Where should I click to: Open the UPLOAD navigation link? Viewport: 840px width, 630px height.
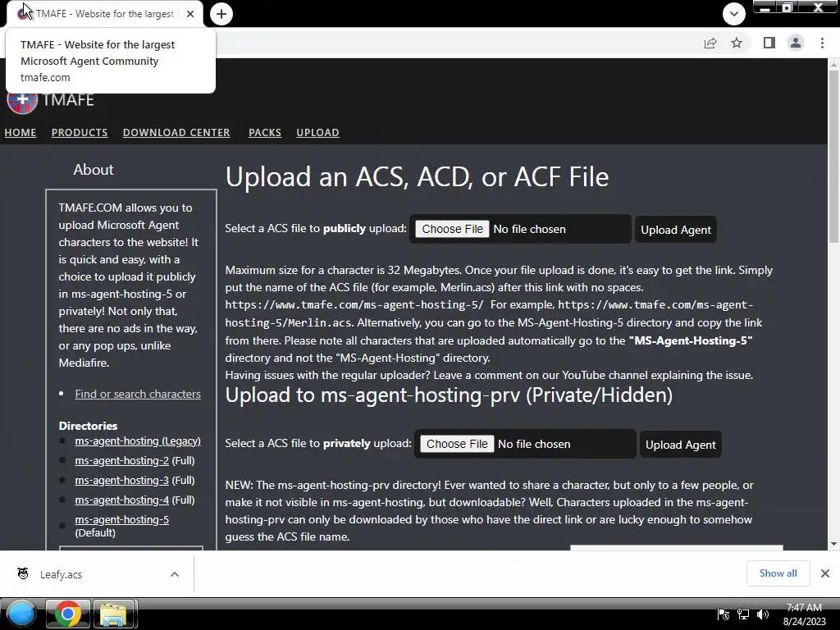point(317,132)
